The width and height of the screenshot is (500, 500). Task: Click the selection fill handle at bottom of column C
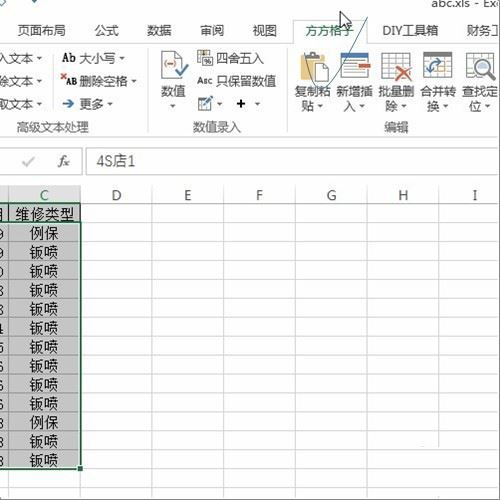80,468
